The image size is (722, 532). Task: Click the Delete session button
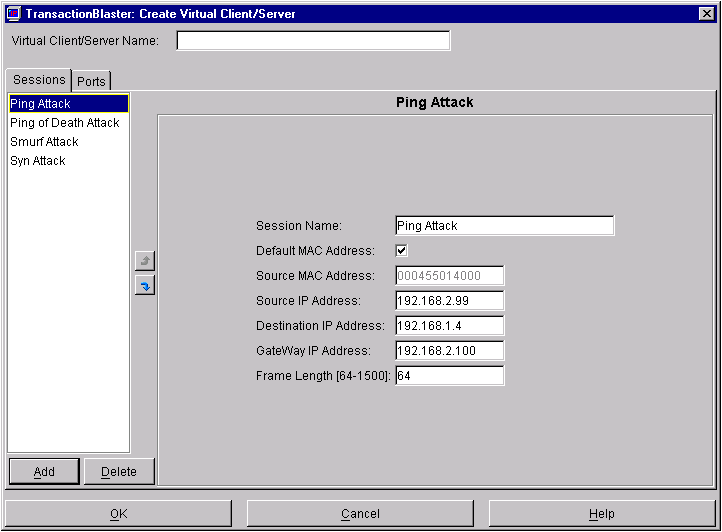point(119,472)
